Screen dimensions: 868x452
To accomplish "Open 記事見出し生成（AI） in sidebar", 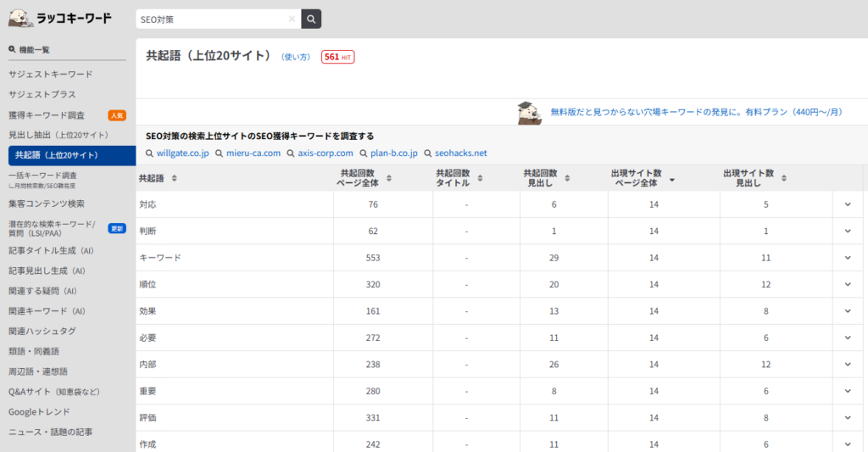I will point(47,271).
